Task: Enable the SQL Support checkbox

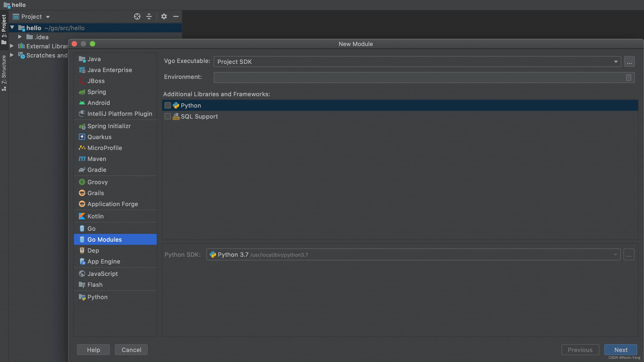Action: [167, 116]
